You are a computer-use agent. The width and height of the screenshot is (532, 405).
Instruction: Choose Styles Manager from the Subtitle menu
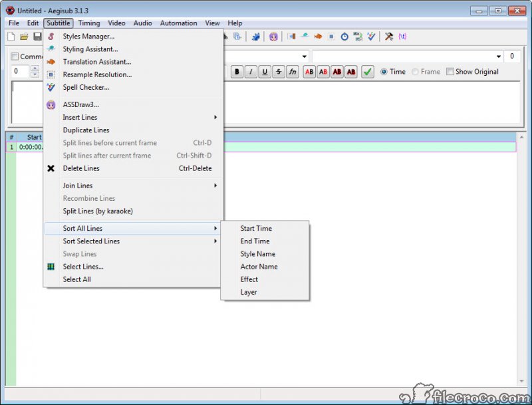132,37
